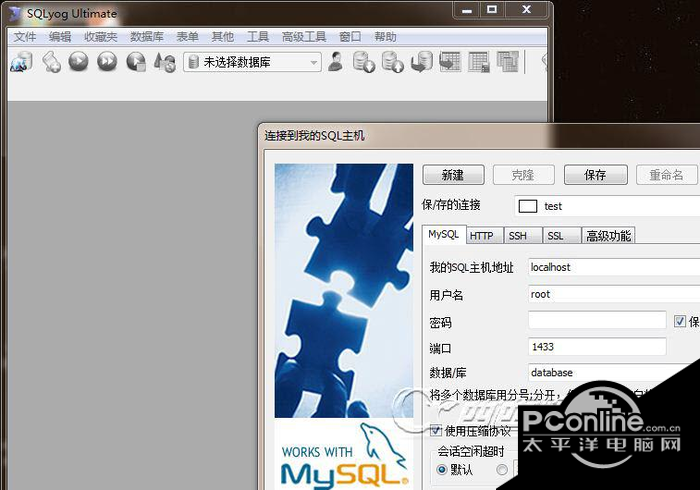Open the 其他 menu
The height and width of the screenshot is (490, 700).
pos(223,37)
